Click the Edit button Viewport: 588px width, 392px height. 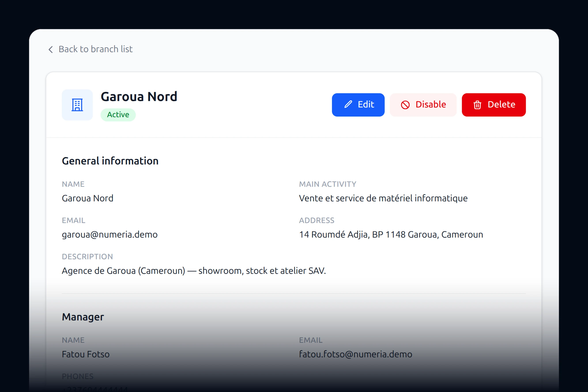358,105
